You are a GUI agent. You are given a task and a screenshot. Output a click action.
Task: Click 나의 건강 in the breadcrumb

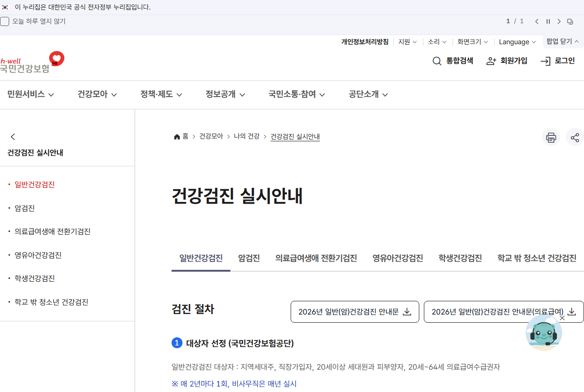[247, 136]
